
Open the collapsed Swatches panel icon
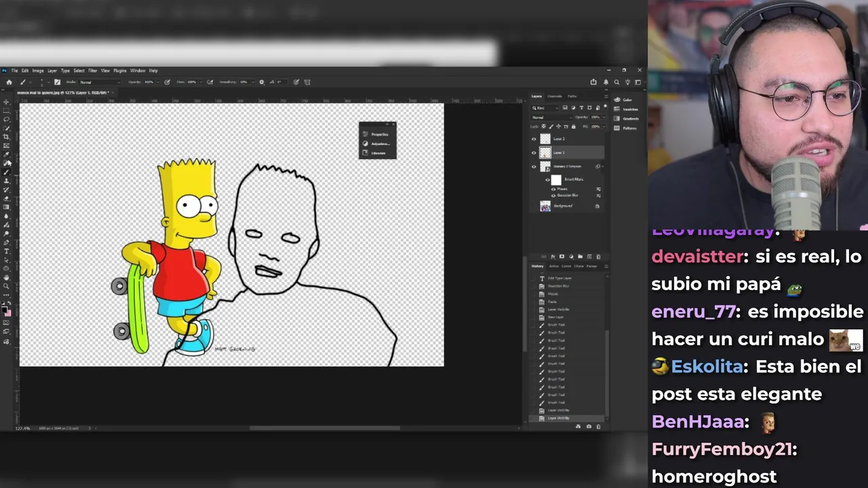tap(616, 109)
